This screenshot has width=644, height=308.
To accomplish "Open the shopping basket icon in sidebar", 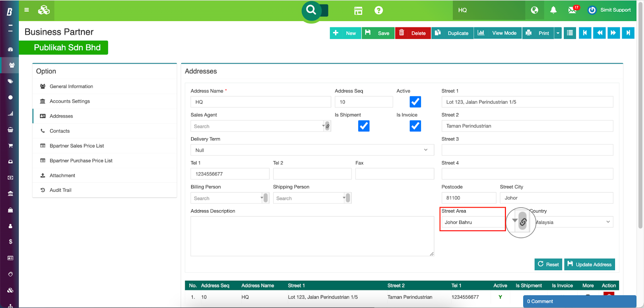I will (10, 130).
